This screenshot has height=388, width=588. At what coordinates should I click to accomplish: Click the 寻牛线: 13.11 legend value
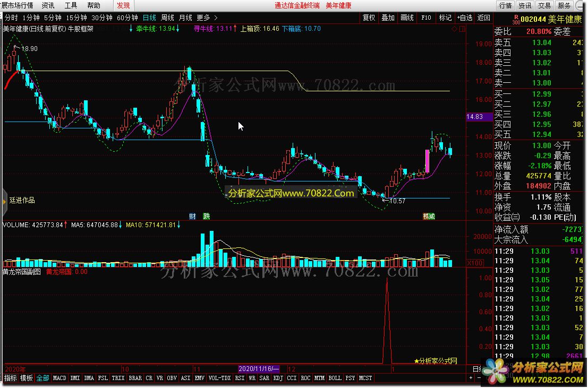tap(213, 29)
